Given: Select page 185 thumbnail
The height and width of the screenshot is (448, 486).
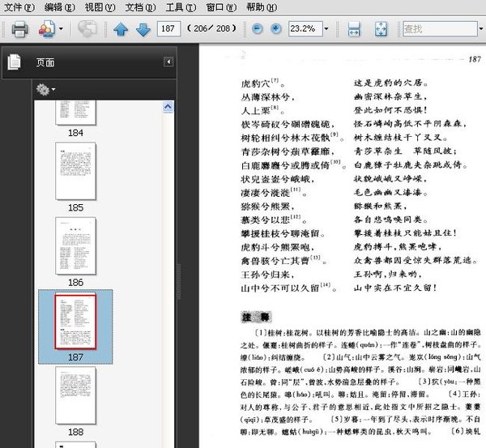Looking at the screenshot, I should pos(75,171).
